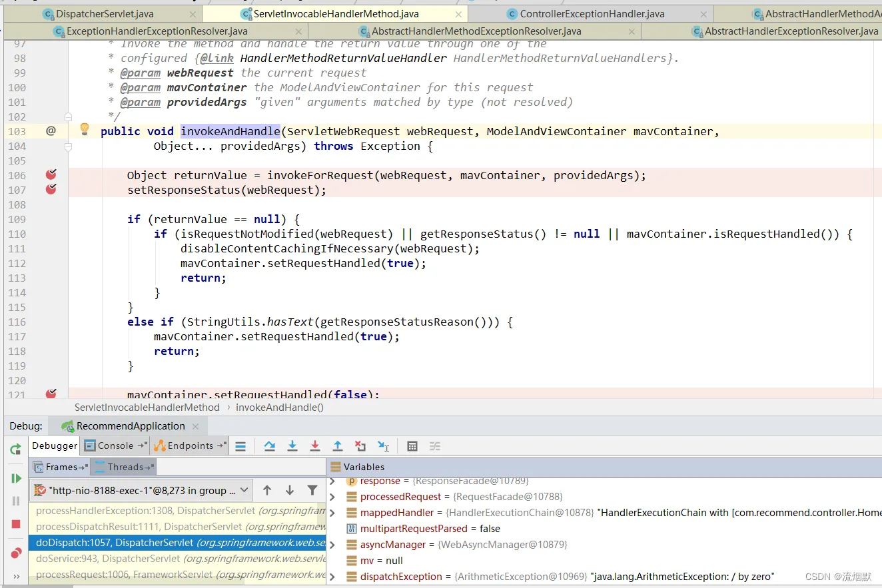Expand the dispatchException variable node
Image resolution: width=882 pixels, height=588 pixels.
[x=332, y=577]
